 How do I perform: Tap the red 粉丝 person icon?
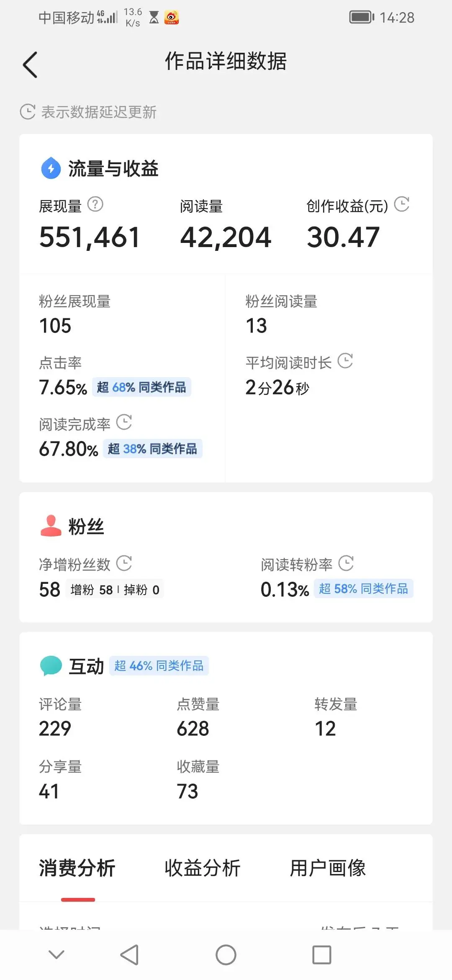[51, 526]
